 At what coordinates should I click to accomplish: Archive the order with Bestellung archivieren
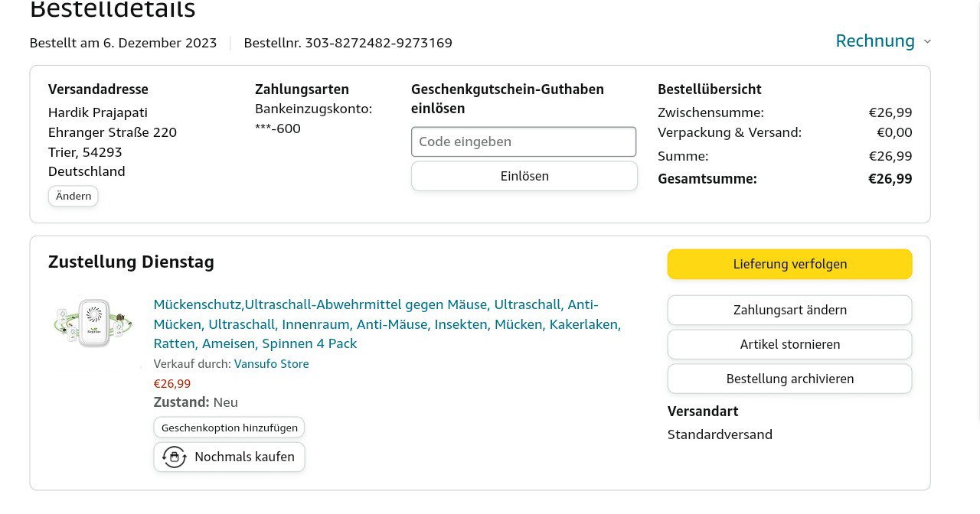point(789,379)
